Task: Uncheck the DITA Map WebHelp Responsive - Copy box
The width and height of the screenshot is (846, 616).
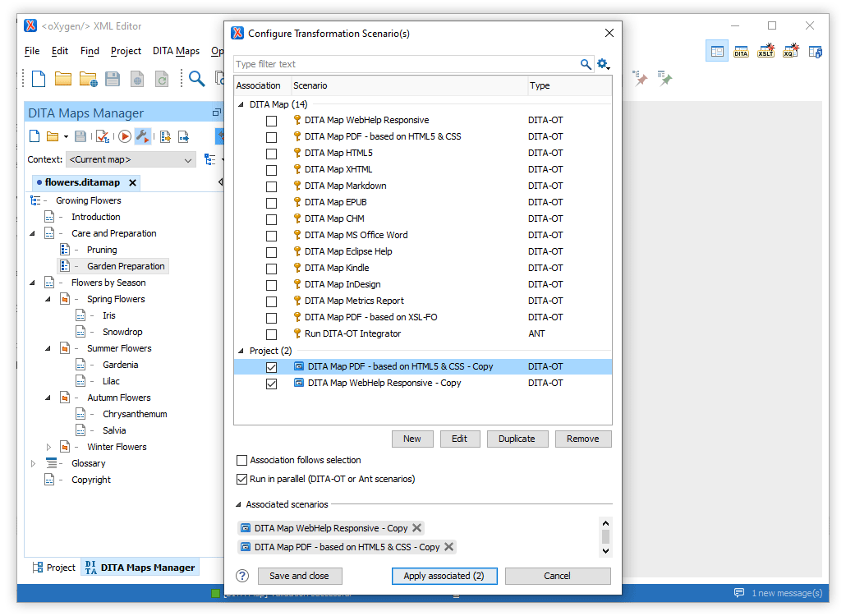Action: tap(271, 384)
